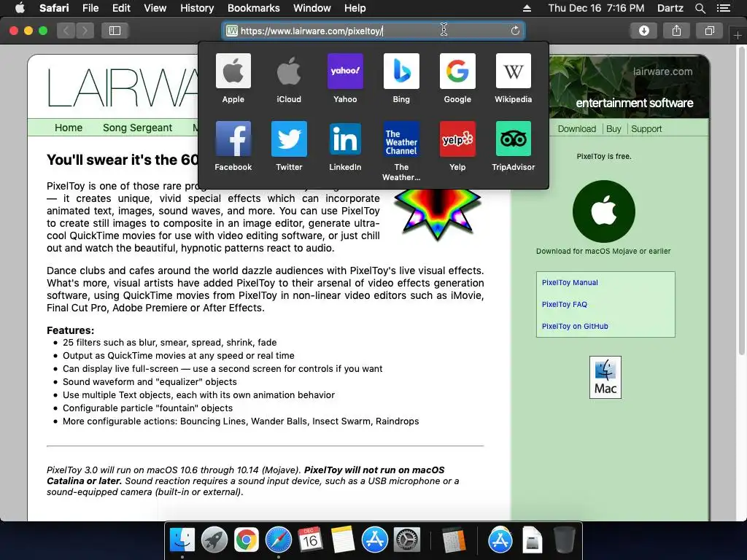Open Notification Center list icon

[x=723, y=8]
